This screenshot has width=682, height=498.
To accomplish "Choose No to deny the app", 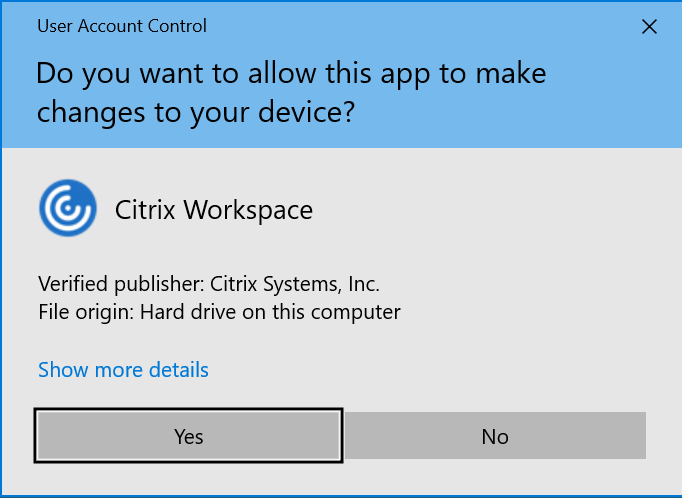I will 495,436.
